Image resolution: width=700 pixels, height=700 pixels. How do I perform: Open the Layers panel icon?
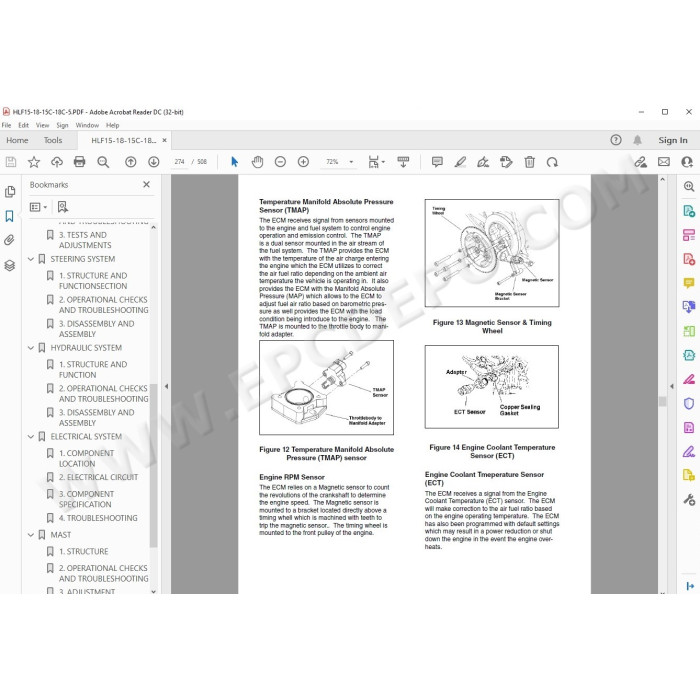point(10,265)
